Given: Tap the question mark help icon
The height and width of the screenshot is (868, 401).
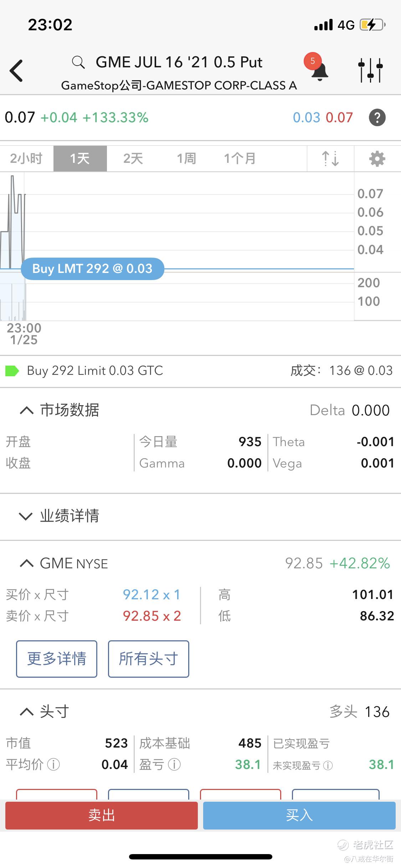Looking at the screenshot, I should tap(377, 118).
